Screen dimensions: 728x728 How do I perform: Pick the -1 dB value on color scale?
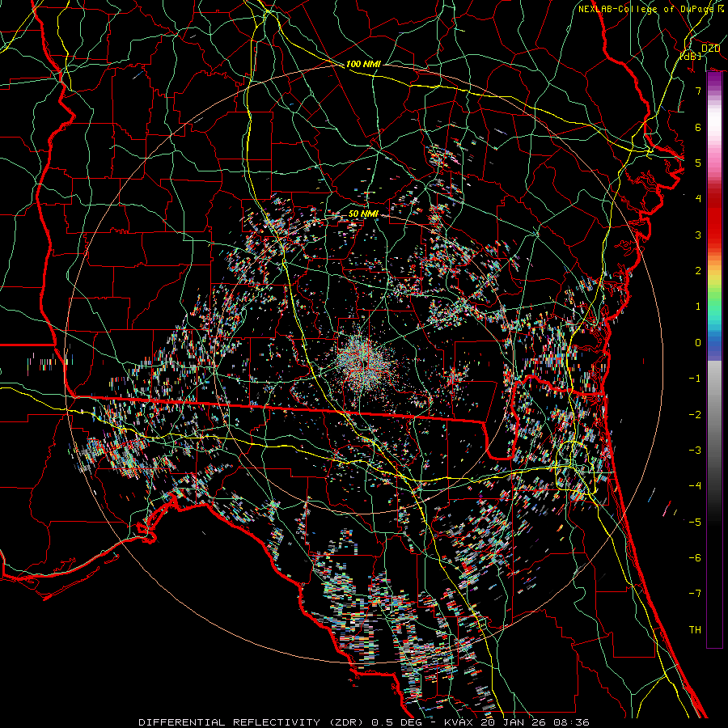point(694,379)
